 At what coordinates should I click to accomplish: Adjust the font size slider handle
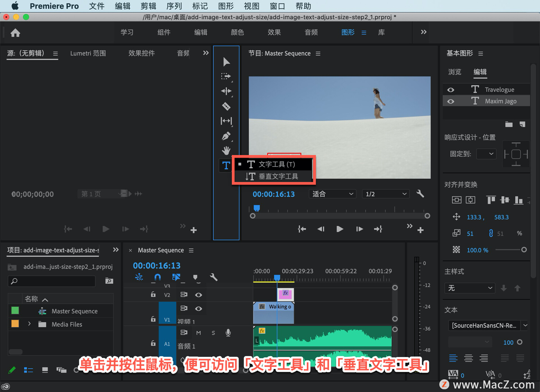520,342
